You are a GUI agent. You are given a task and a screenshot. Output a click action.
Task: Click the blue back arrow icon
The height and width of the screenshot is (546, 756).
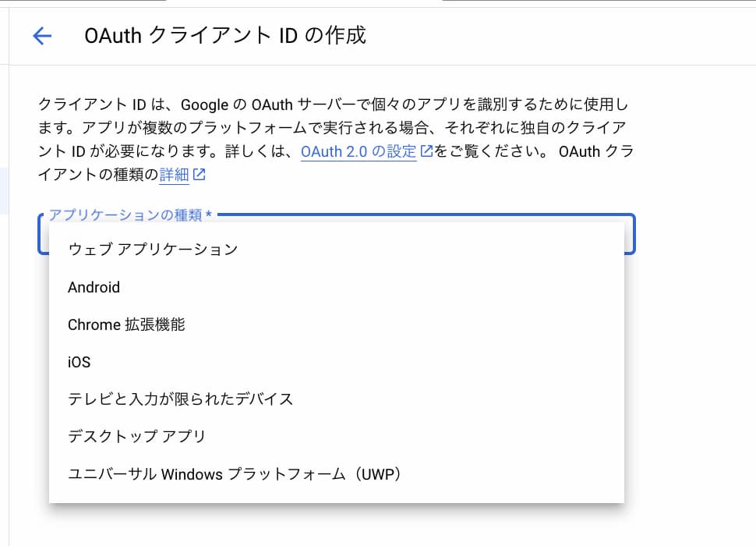[41, 35]
